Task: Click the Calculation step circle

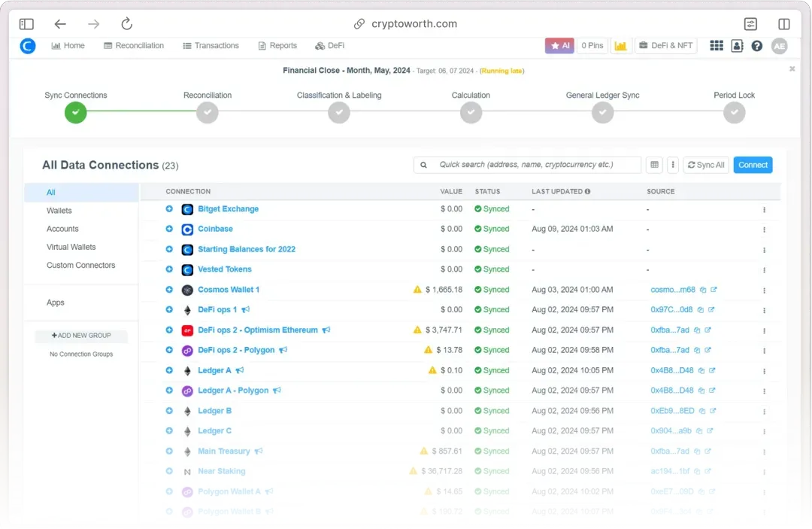Action: pyautogui.click(x=471, y=112)
